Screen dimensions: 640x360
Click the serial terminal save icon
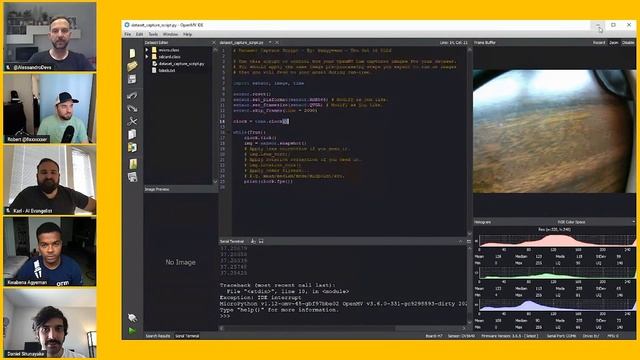coord(261,241)
